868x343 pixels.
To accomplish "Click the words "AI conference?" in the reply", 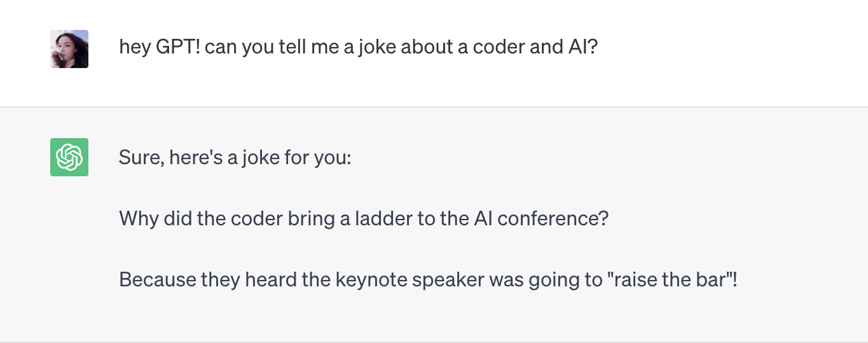I will 541,219.
